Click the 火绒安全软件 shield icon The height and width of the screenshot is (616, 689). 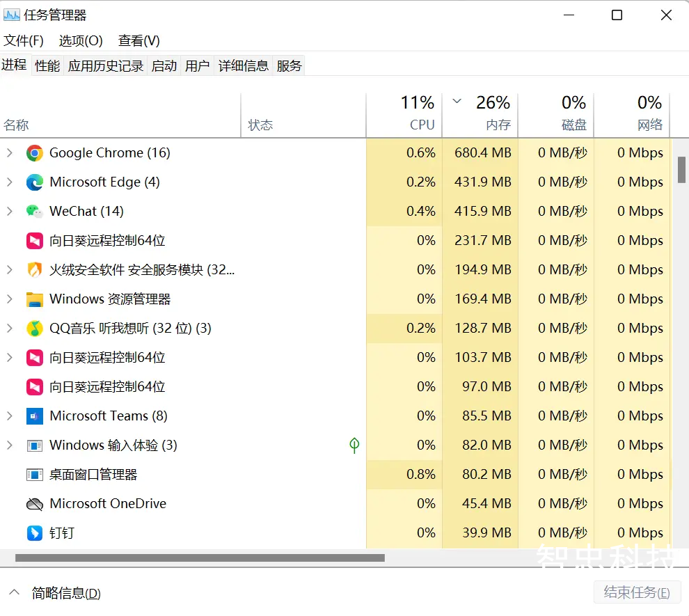[x=35, y=270]
